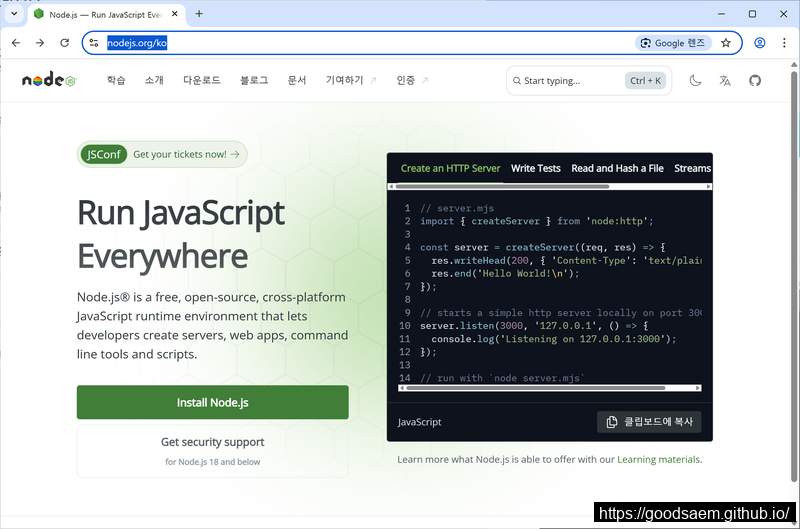Click the JavaScript language label
The width and height of the screenshot is (800, 529).
tap(419, 422)
